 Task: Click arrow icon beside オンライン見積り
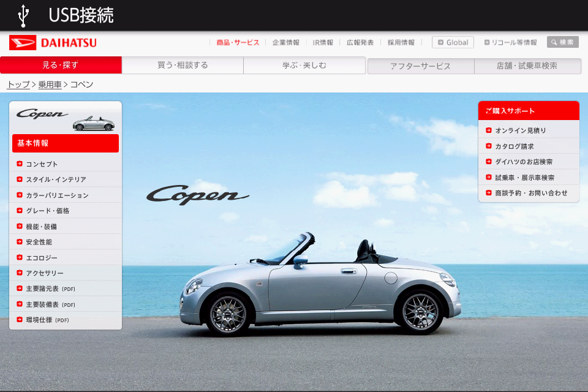click(x=489, y=130)
